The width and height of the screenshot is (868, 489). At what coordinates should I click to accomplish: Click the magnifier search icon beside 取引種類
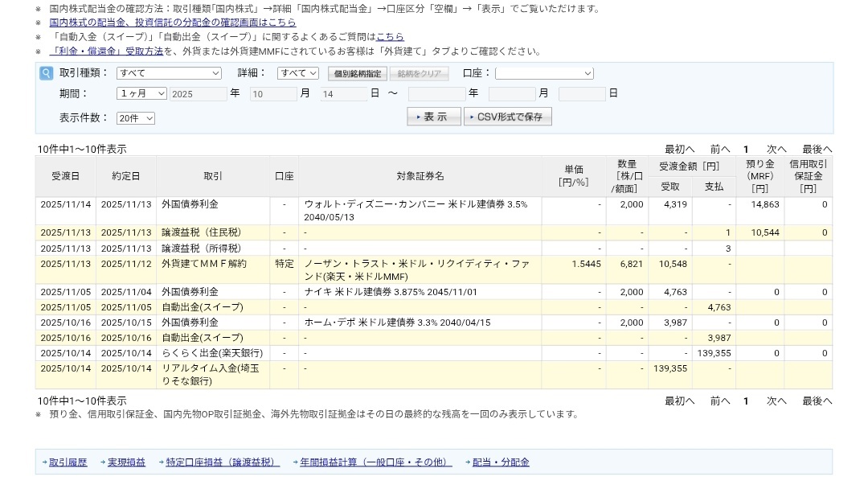click(x=47, y=73)
